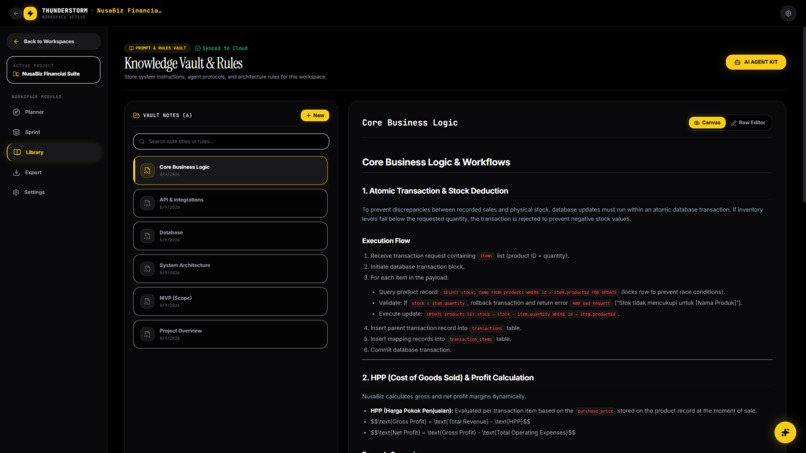
Task: Click the Execution Flow subheading
Action: (x=386, y=241)
